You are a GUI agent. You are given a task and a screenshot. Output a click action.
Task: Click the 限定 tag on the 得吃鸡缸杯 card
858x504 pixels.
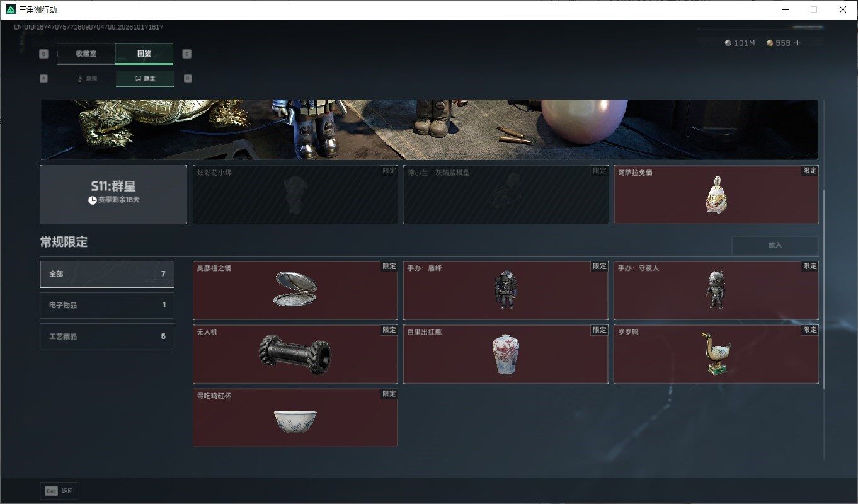(x=389, y=394)
